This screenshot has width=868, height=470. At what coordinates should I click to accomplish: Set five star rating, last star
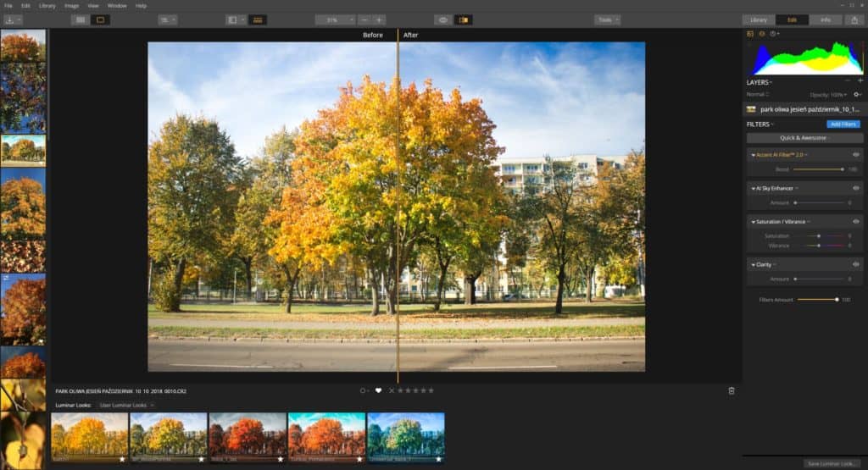(x=431, y=390)
